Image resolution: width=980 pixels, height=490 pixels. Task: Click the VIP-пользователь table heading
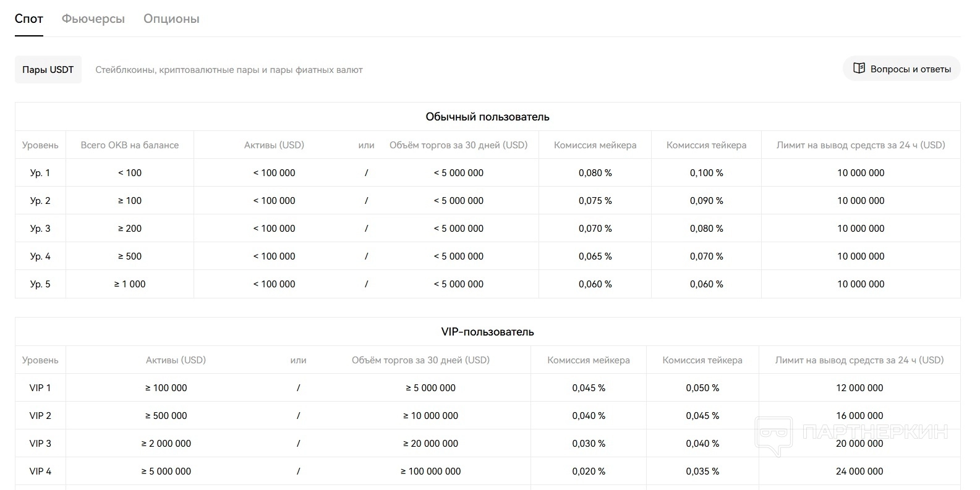point(487,332)
